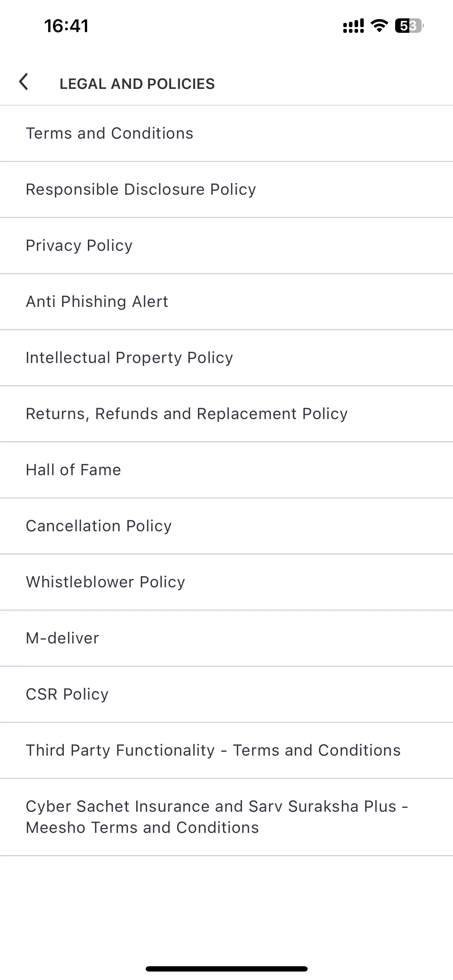The width and height of the screenshot is (453, 980).
Task: View the Cancellation Policy
Action: click(226, 526)
